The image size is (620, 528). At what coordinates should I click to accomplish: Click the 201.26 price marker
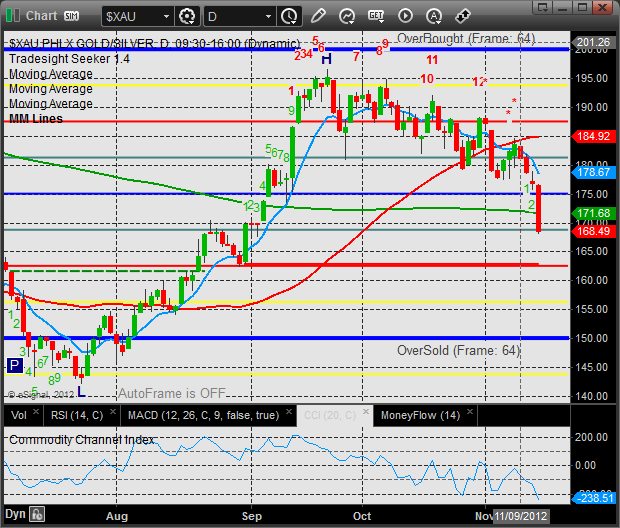(x=593, y=42)
